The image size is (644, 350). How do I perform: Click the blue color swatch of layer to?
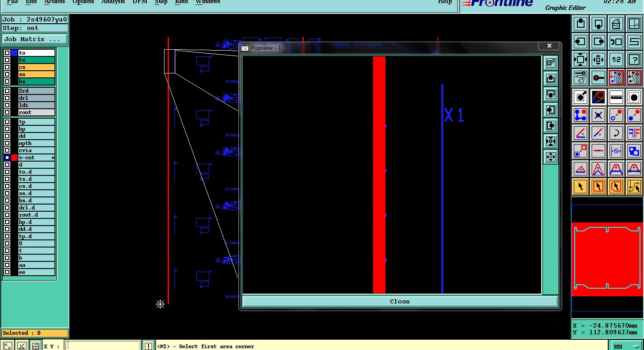coord(14,53)
